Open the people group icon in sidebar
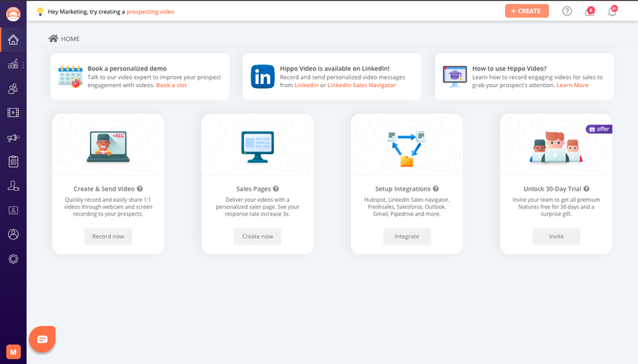The image size is (638, 364). point(13,89)
